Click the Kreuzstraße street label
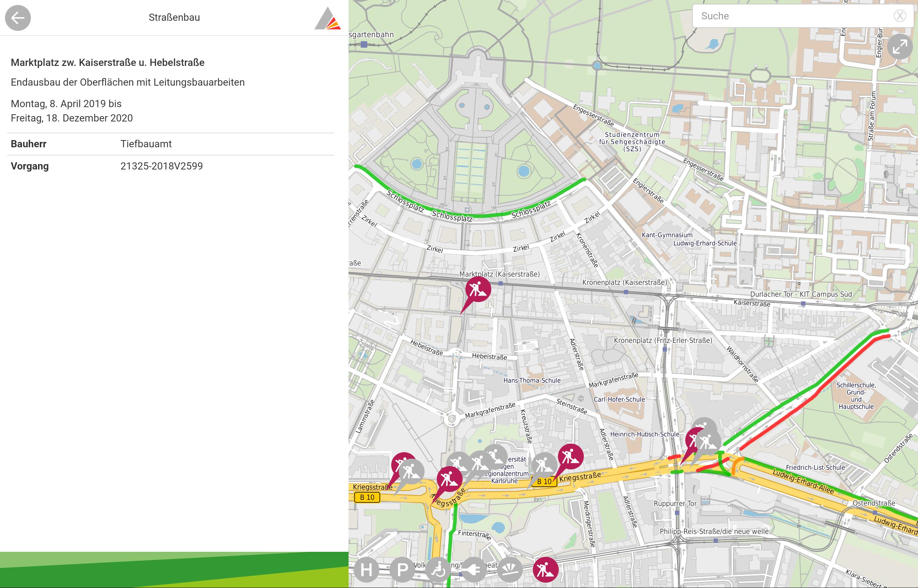The image size is (918, 588). (x=526, y=426)
